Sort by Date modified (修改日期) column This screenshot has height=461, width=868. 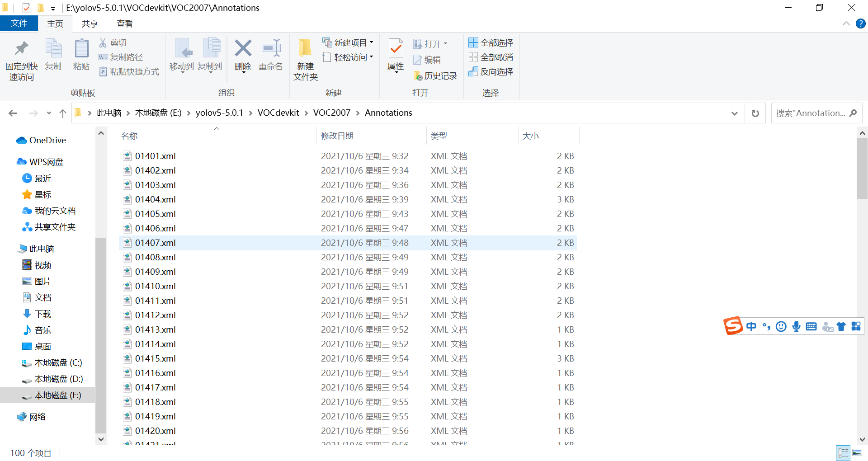click(x=337, y=136)
